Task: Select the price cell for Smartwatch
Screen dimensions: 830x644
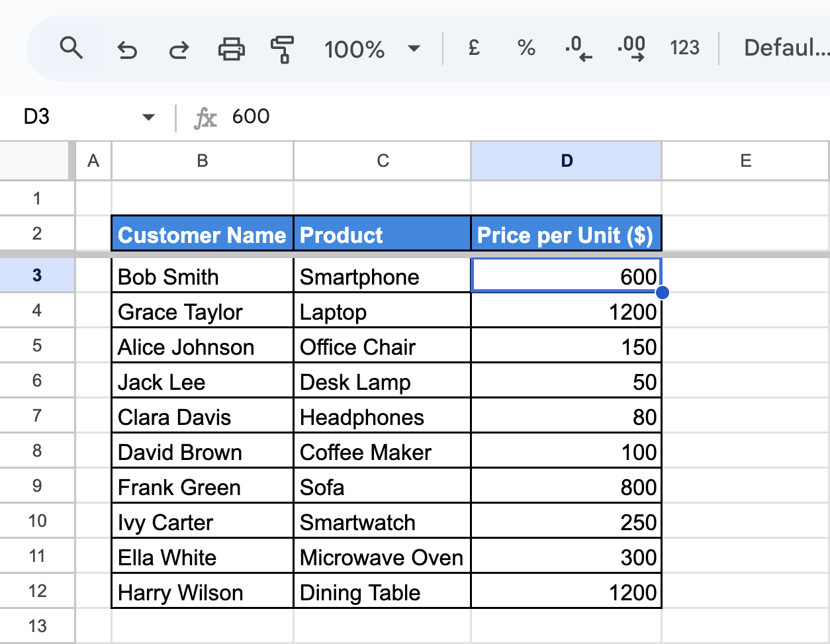Action: [567, 521]
